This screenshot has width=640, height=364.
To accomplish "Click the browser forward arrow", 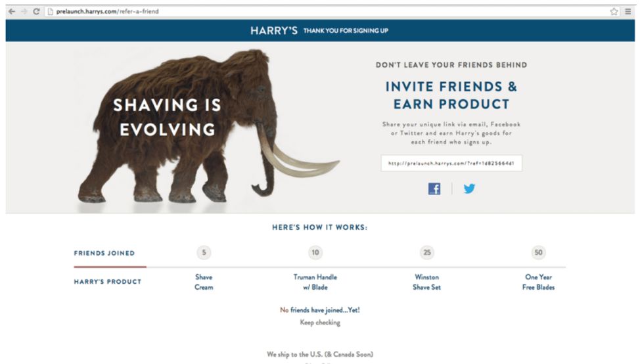I will [x=24, y=11].
